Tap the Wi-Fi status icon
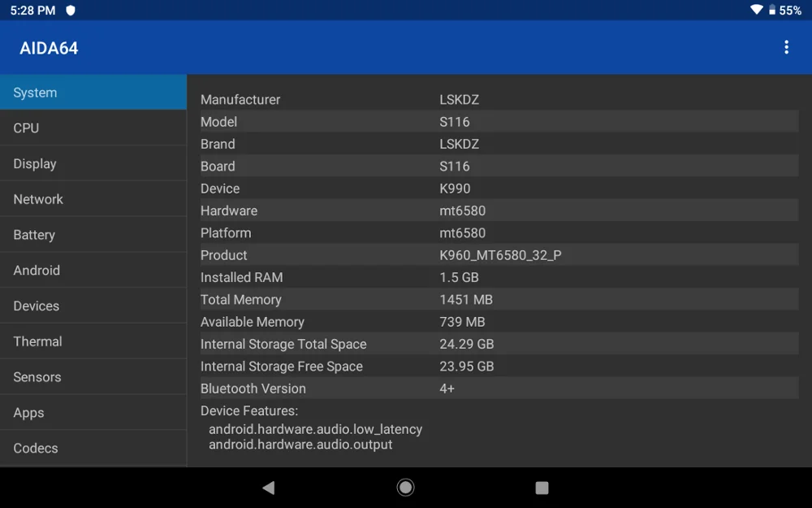 click(757, 10)
